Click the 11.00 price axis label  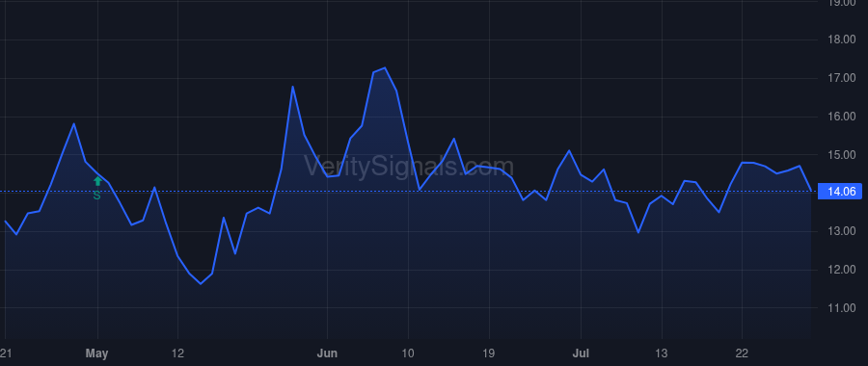click(841, 308)
